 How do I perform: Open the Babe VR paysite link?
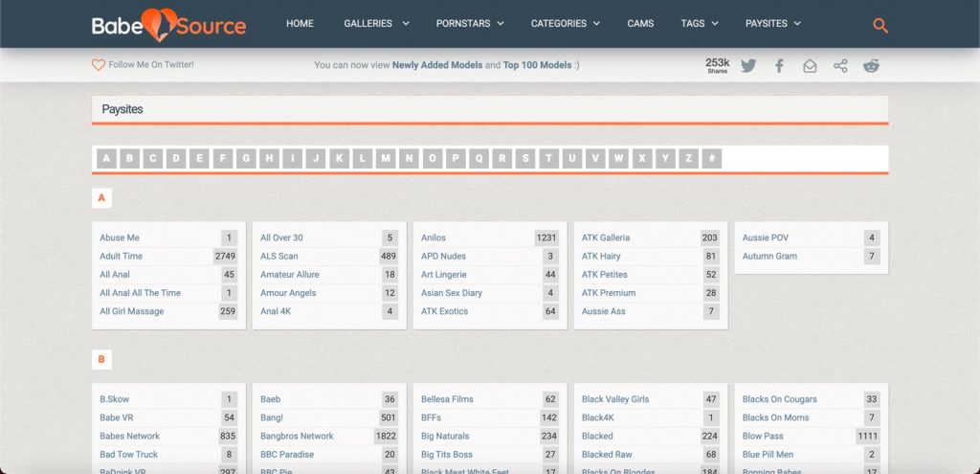[x=116, y=418]
